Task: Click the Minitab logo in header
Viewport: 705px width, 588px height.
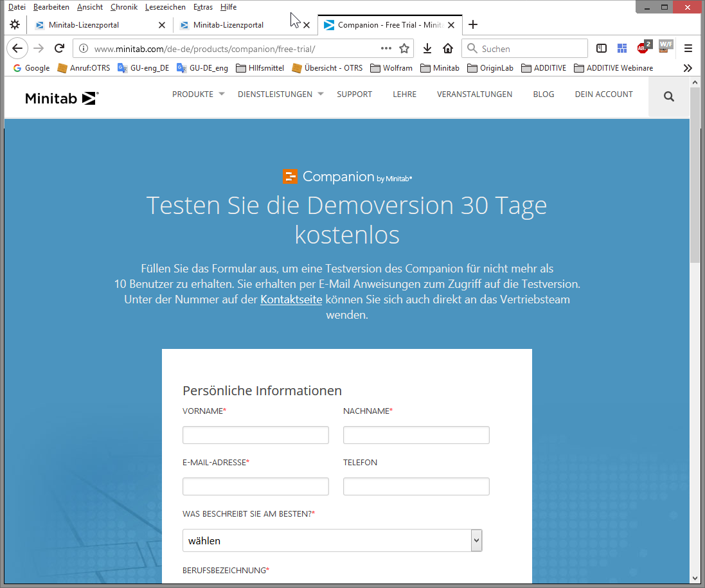Action: [x=62, y=98]
